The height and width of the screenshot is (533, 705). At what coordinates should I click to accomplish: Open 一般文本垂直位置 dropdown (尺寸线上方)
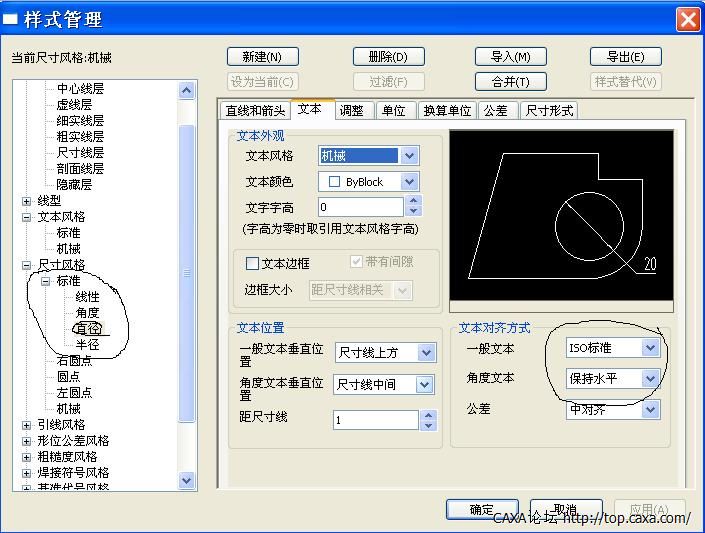pyautogui.click(x=385, y=353)
